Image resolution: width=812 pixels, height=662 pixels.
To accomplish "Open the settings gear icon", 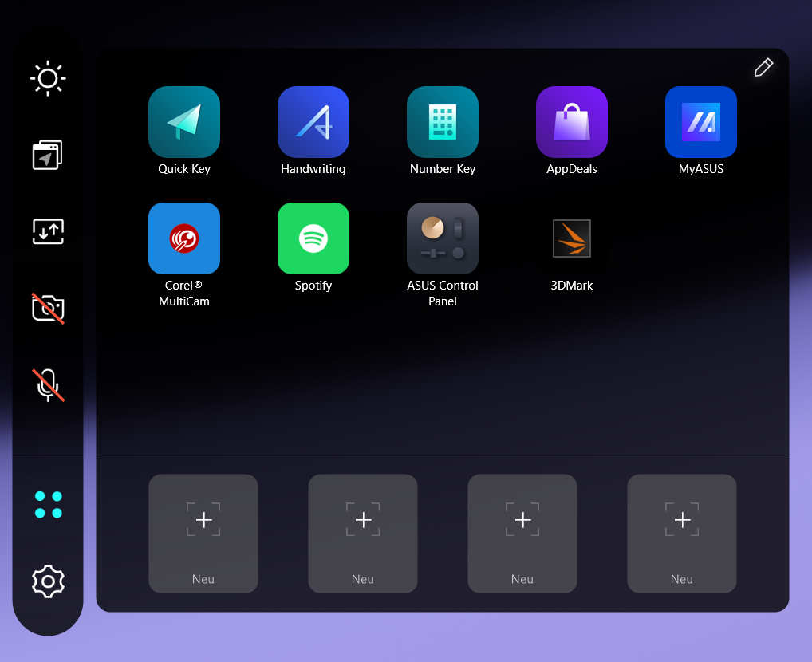I will (48, 581).
